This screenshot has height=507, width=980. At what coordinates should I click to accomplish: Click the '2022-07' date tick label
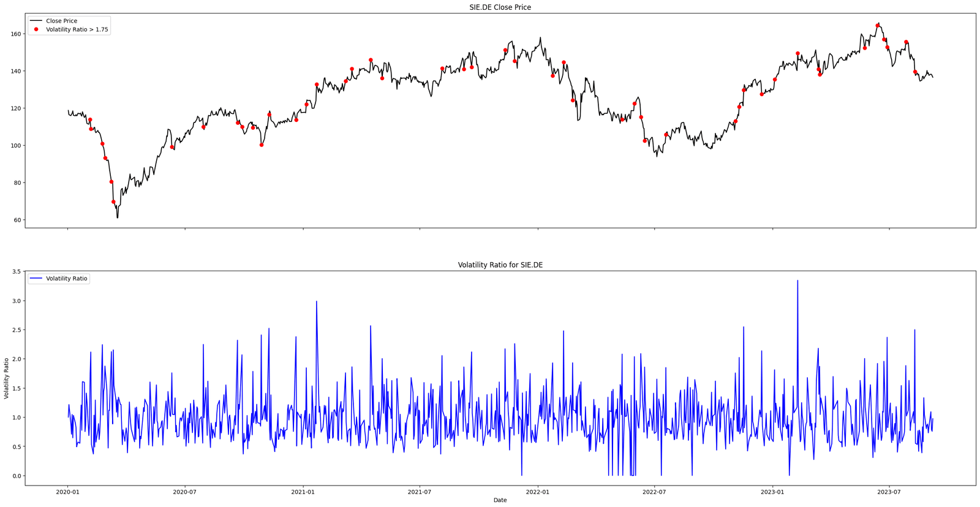pos(654,492)
